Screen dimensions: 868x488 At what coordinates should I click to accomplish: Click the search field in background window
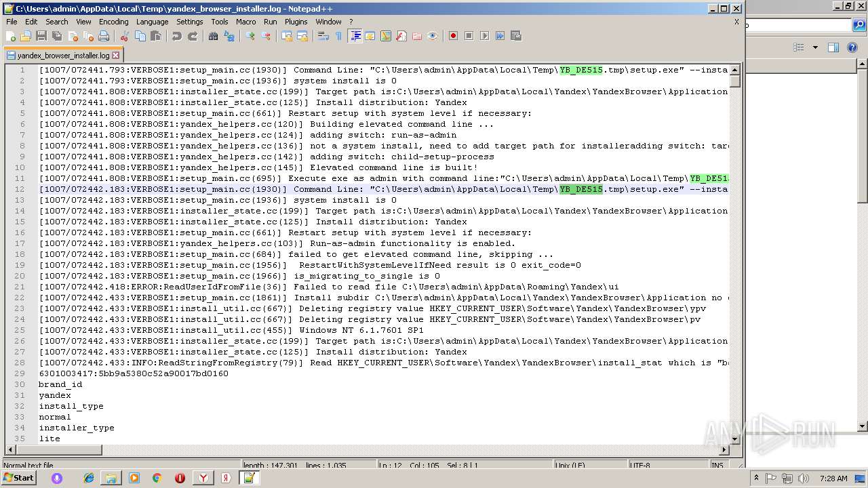click(x=799, y=26)
